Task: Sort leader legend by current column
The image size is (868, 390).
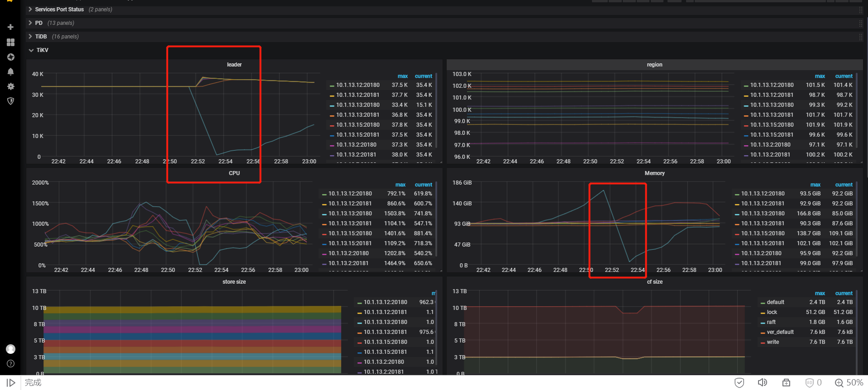Action: (x=423, y=76)
